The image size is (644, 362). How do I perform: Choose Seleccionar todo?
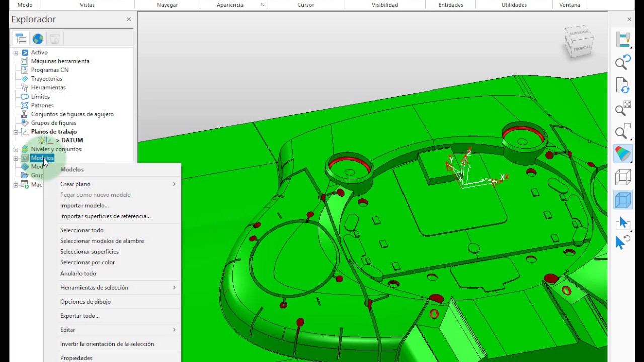pos(82,230)
